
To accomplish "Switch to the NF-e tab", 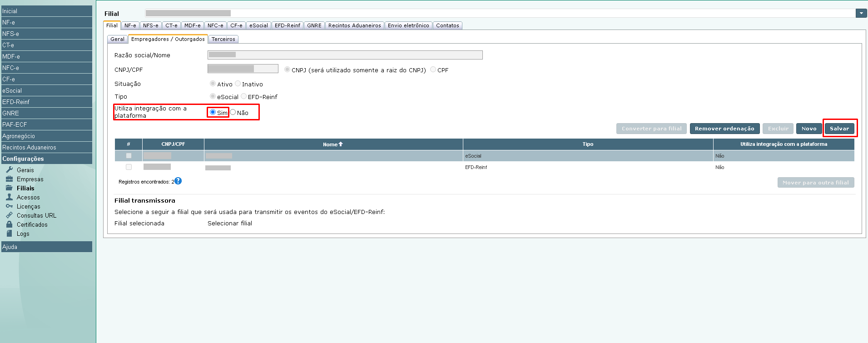I will [x=130, y=25].
